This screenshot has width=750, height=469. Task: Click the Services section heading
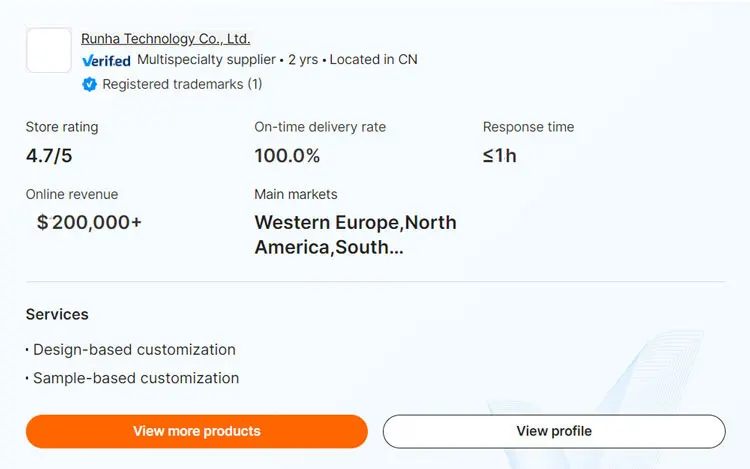tap(57, 314)
